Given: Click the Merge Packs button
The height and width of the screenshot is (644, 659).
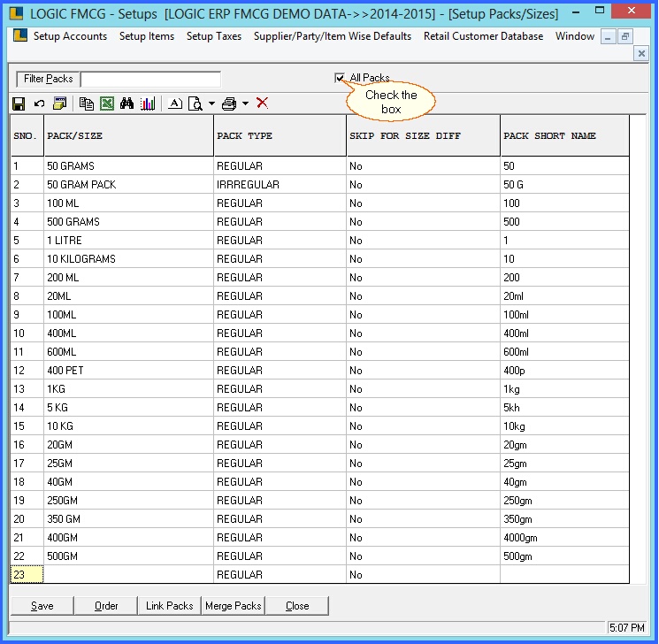Looking at the screenshot, I should [x=234, y=606].
